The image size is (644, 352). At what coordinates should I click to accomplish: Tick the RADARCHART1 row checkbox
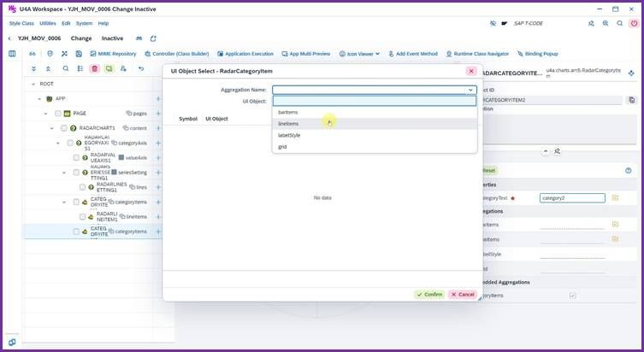click(x=63, y=128)
